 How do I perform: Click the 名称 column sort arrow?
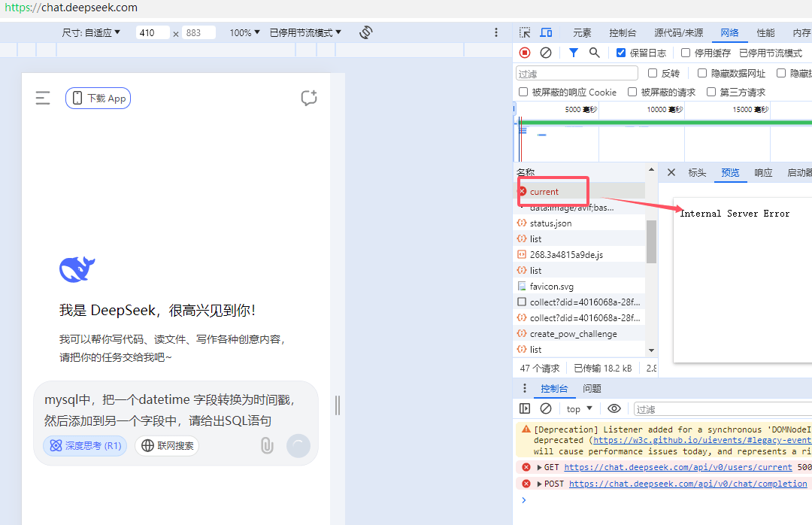(651, 169)
